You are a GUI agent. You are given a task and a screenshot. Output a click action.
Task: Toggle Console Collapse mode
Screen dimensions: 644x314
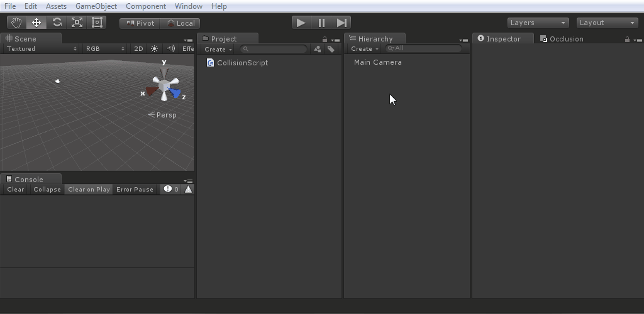click(47, 190)
